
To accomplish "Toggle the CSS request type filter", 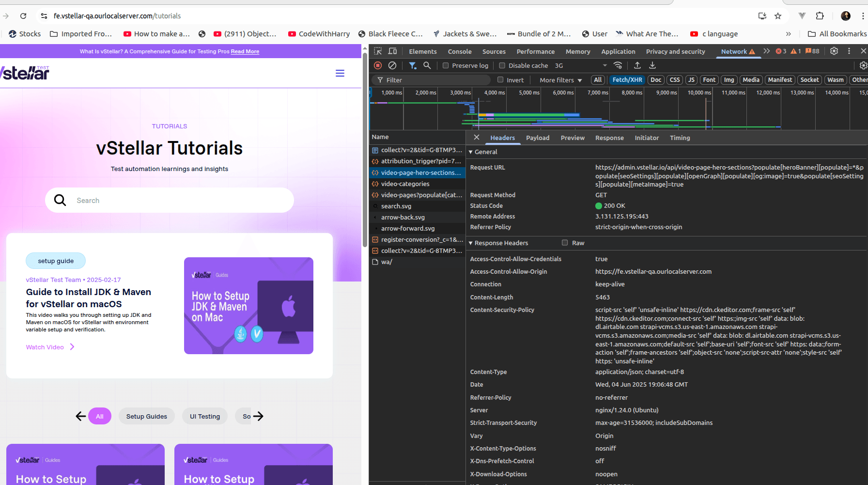I will point(675,80).
